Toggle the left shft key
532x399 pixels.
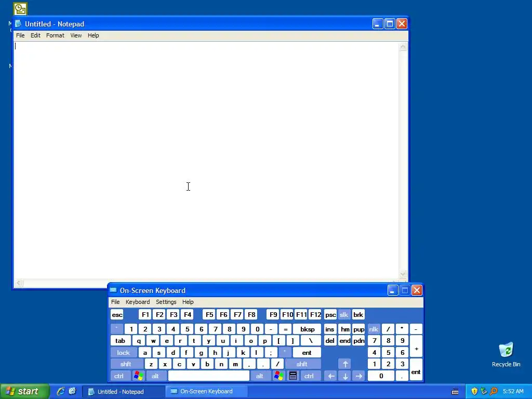pos(126,364)
